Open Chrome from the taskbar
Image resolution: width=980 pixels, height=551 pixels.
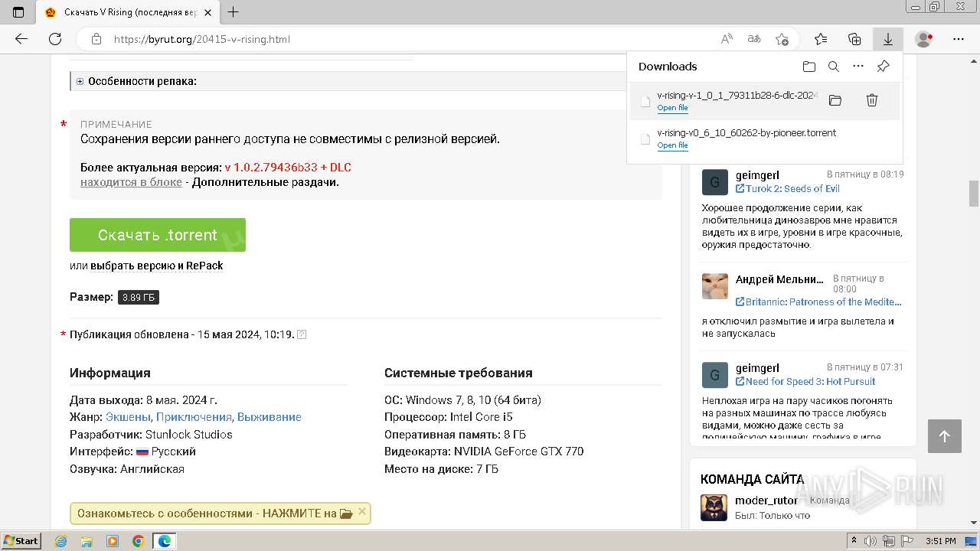click(x=139, y=541)
